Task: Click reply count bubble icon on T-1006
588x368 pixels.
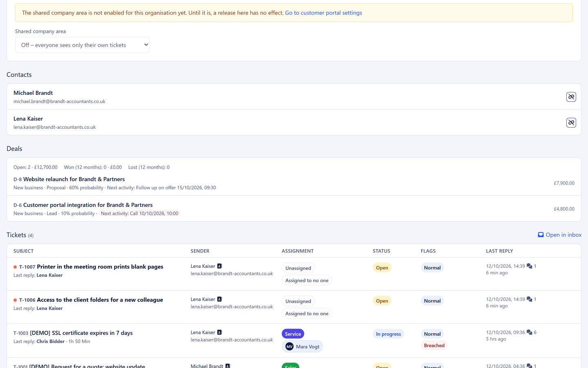Action: [529, 299]
